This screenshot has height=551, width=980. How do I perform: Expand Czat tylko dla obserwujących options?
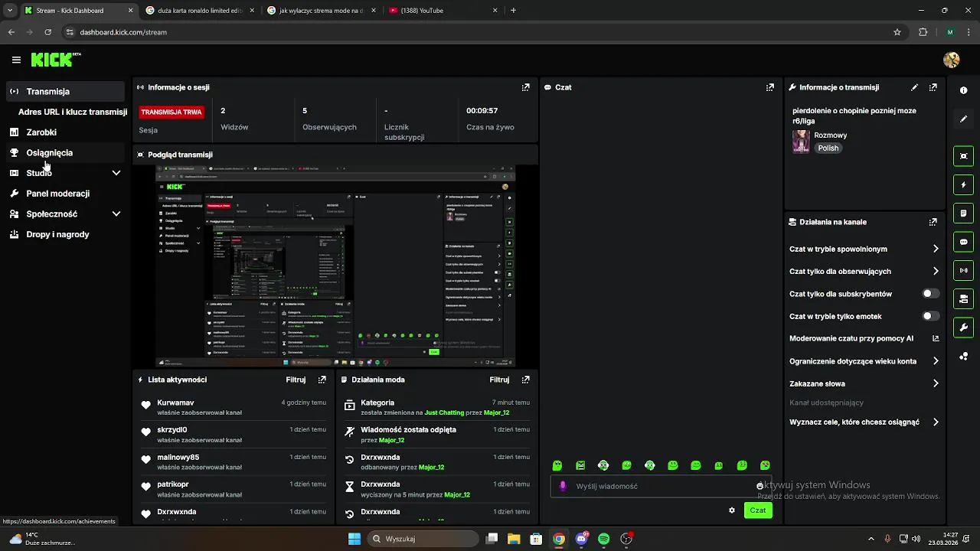pos(936,271)
